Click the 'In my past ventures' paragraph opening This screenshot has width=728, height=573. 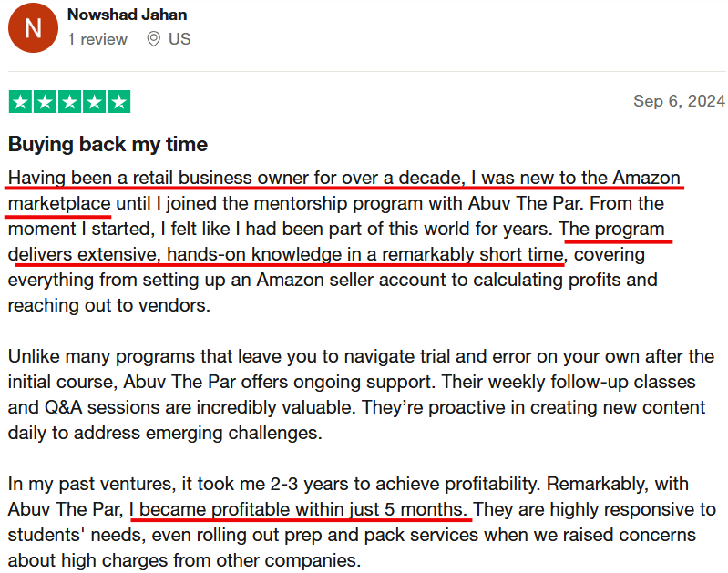coord(91,485)
